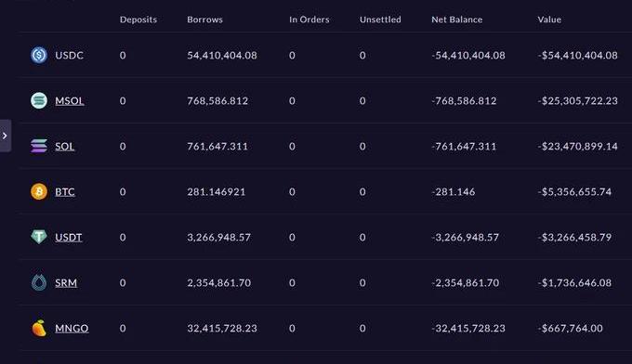Select the USDC borrows amount 54,410,404.08
The width and height of the screenshot is (632, 364).
coord(222,55)
